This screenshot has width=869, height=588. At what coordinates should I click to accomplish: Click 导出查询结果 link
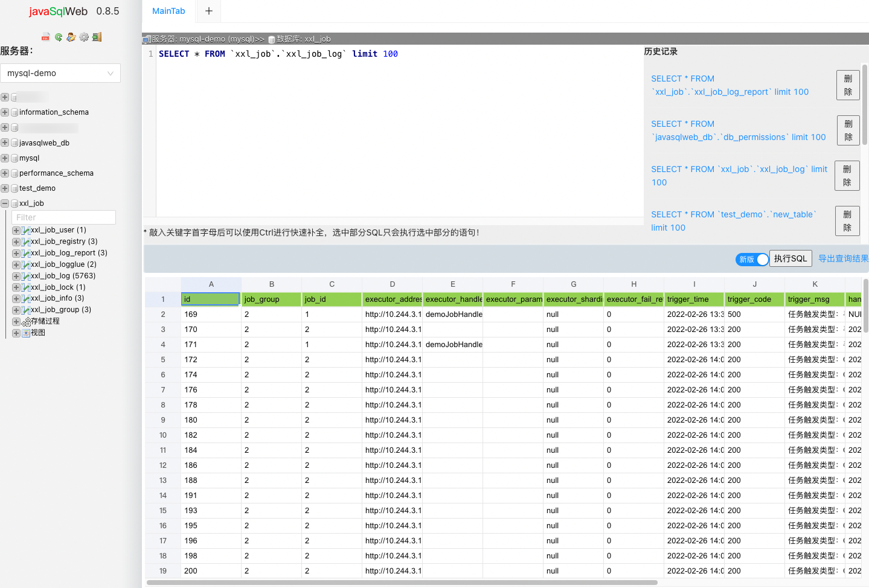843,258
